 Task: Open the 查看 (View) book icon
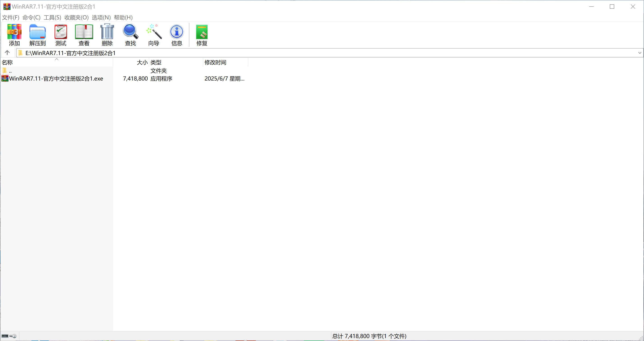click(84, 35)
